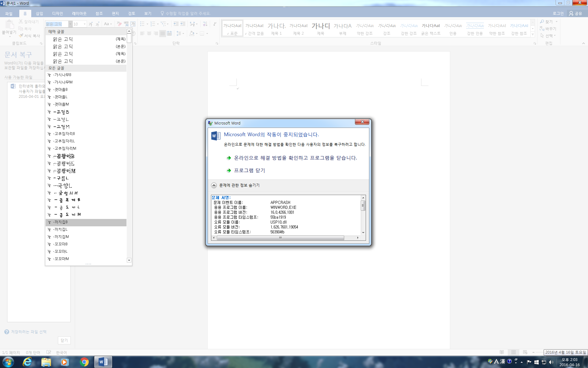Viewport: 588px width, 368px height.
Task: Click the shading paint bucket icon
Action: click(192, 33)
